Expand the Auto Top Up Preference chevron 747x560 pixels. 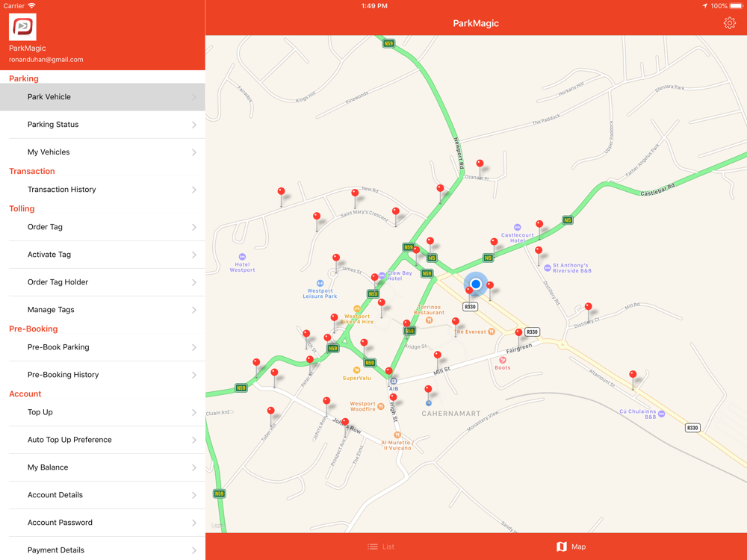pos(194,440)
